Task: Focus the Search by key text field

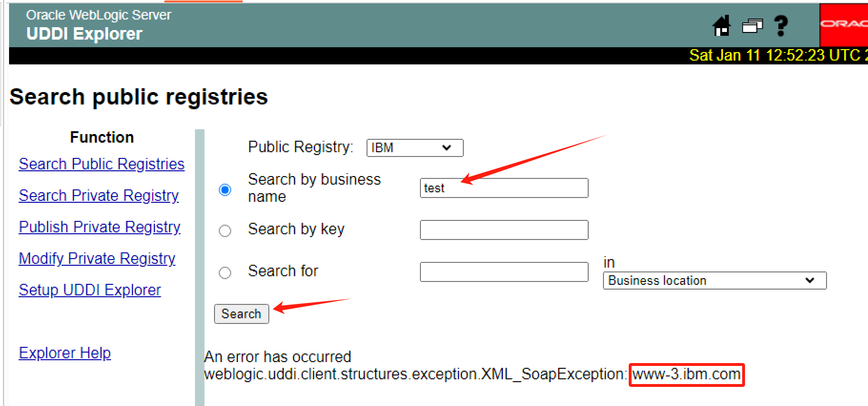Action: pyautogui.click(x=504, y=230)
